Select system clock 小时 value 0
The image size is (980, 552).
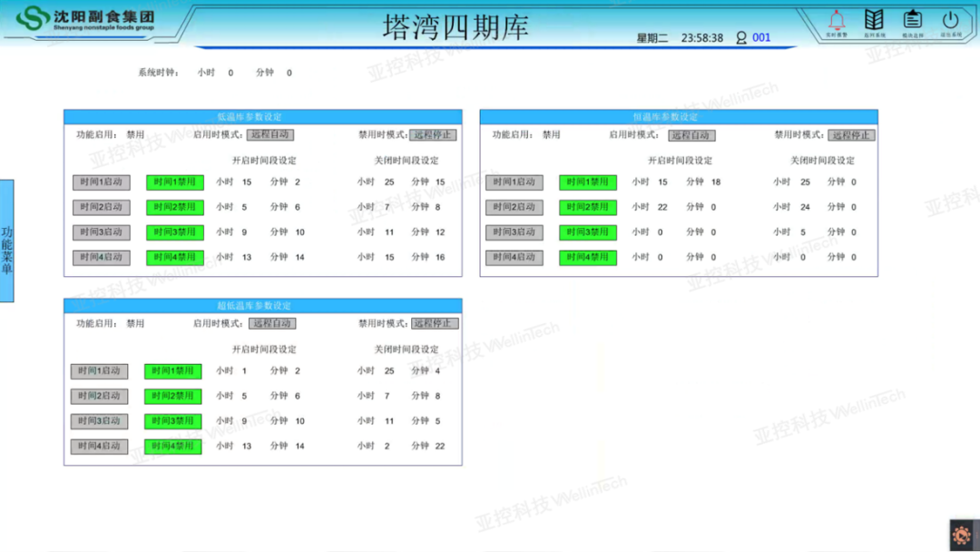(x=230, y=74)
